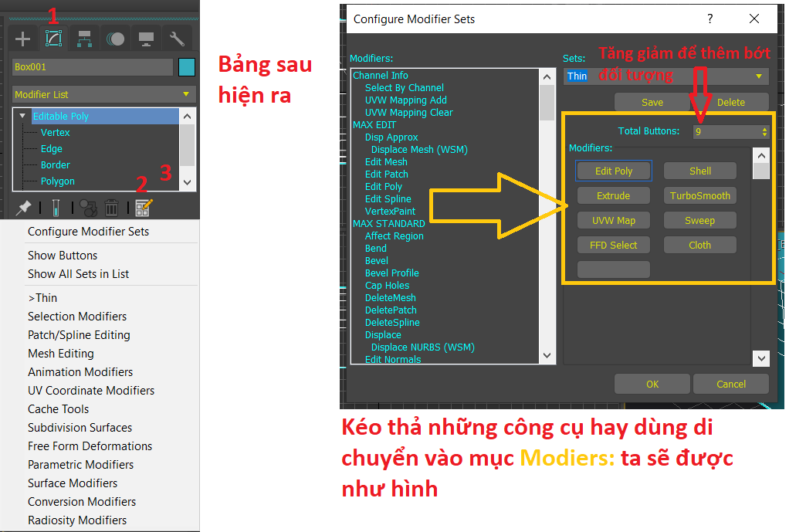
Task: Click the Make Unique icon
Action: (87, 207)
